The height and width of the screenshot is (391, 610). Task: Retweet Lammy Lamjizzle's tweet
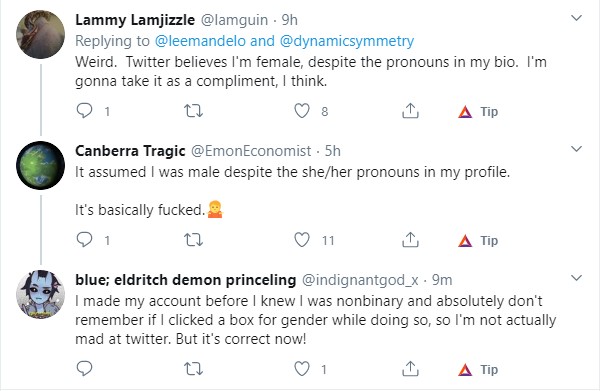(x=193, y=111)
